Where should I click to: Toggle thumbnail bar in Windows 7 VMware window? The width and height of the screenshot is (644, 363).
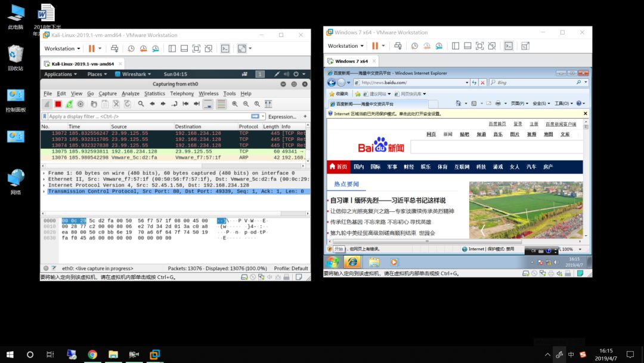click(x=468, y=46)
